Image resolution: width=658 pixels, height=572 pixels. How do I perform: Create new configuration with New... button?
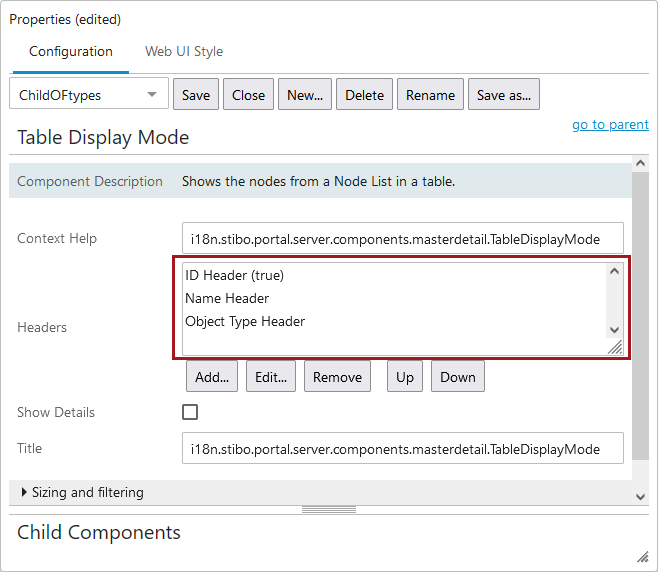(305, 95)
